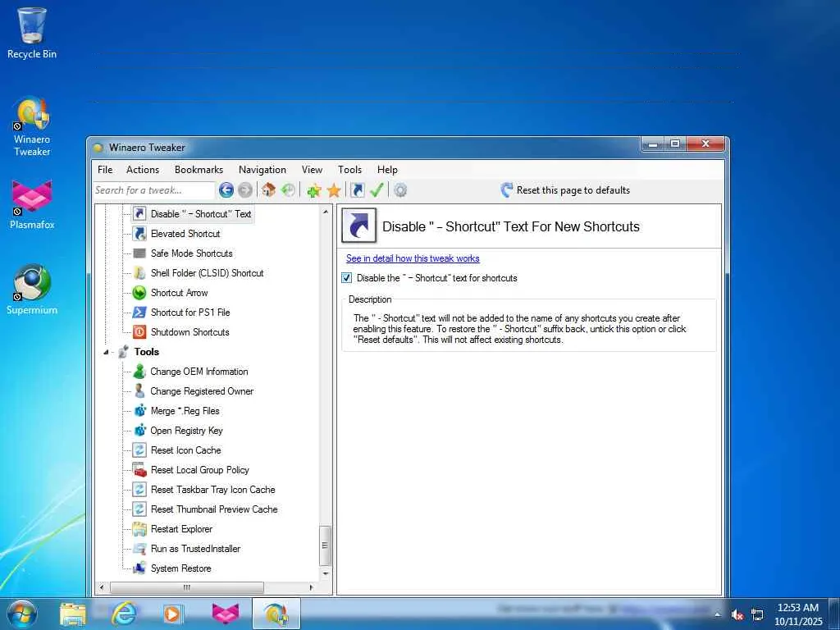Screen dimensions: 840x630
Task: Select the Reset Icon Cache icon
Action: pos(139,450)
